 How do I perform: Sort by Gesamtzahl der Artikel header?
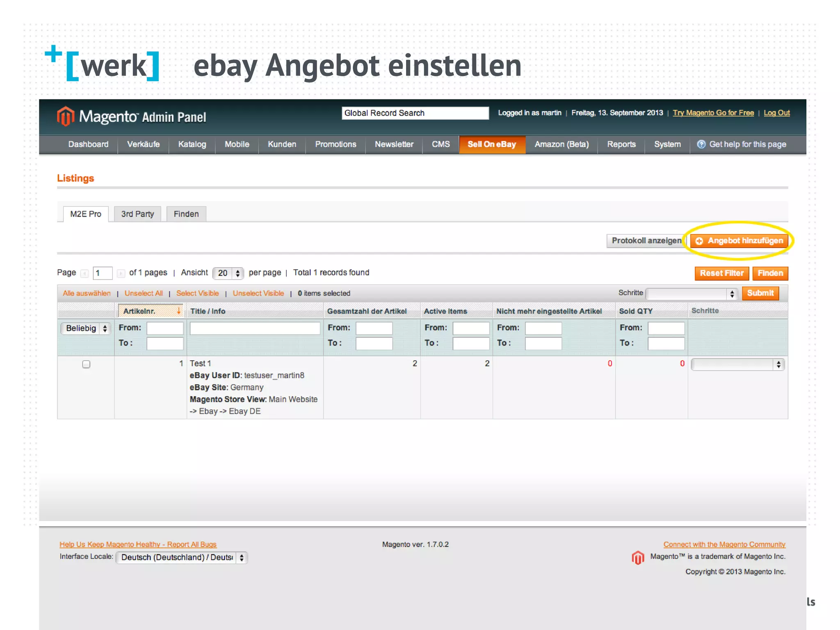point(367,311)
